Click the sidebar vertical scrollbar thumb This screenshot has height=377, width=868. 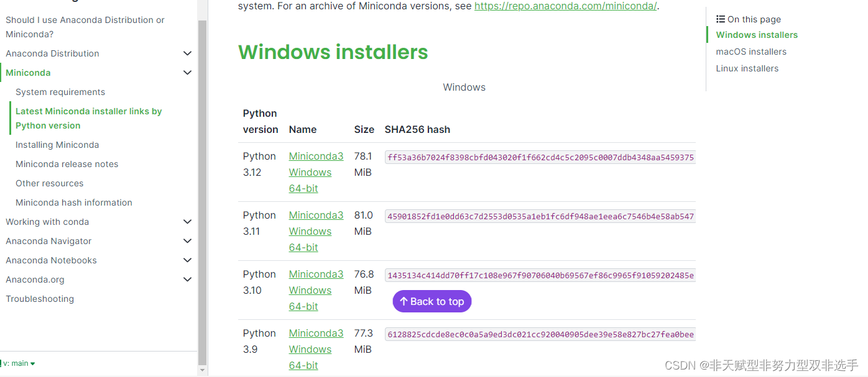(202, 193)
